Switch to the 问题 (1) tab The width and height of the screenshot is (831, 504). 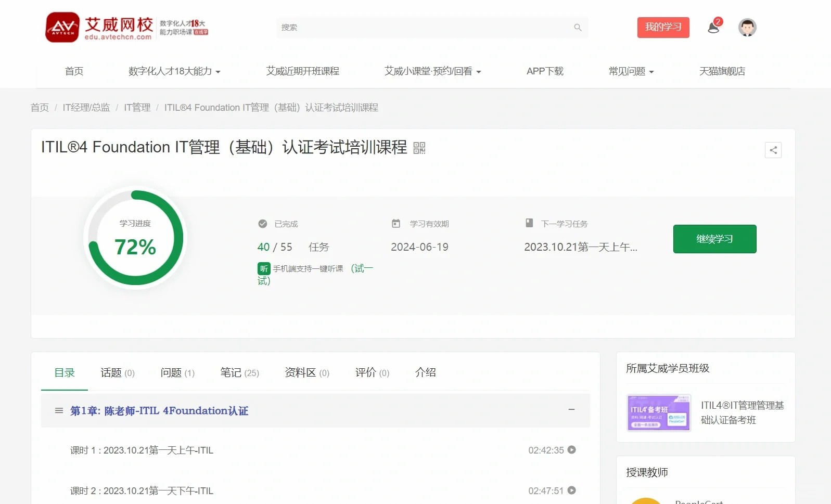(x=177, y=372)
